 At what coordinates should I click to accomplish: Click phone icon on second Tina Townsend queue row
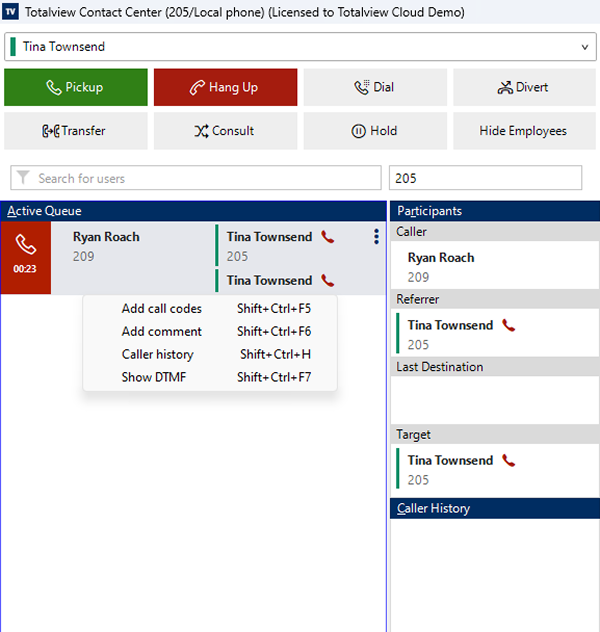click(328, 281)
